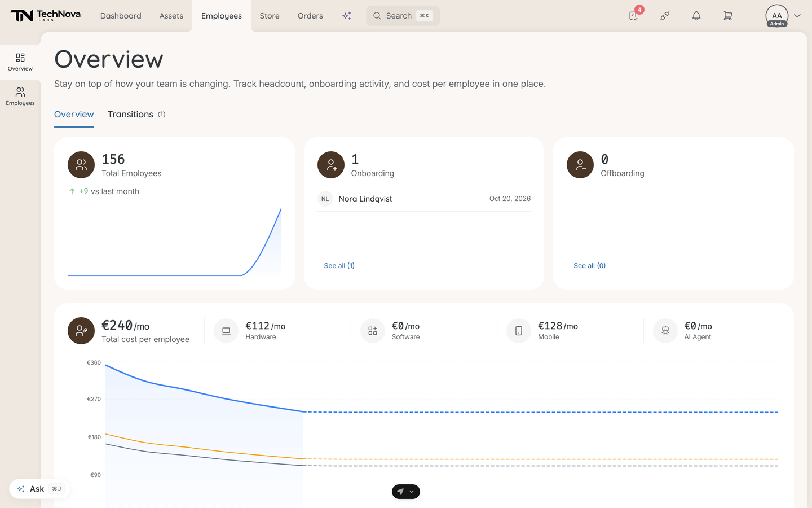Open the AI sparkle icon in the top navigation
The height and width of the screenshot is (508, 812).
pos(347,16)
